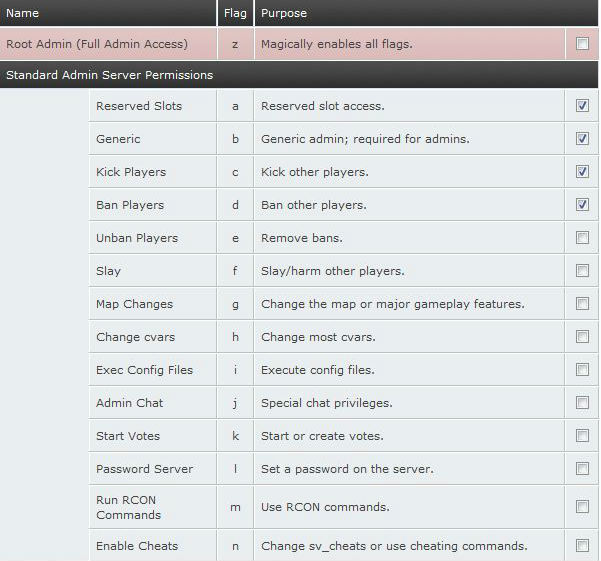Disable the Kick Players permission
601x561 pixels.
coord(582,172)
